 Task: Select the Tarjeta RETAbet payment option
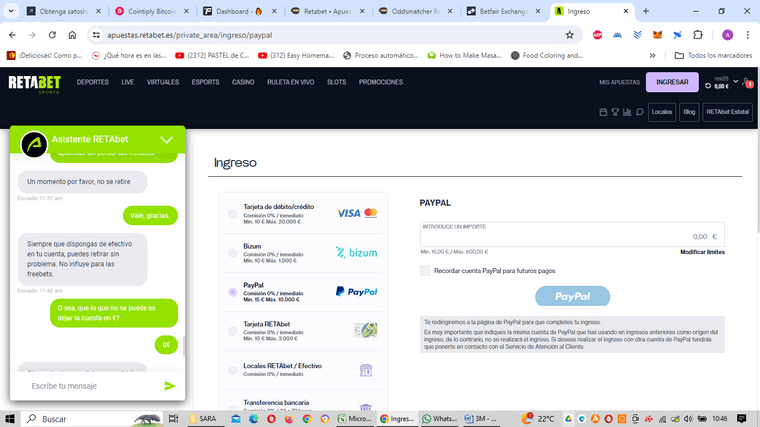(x=233, y=331)
